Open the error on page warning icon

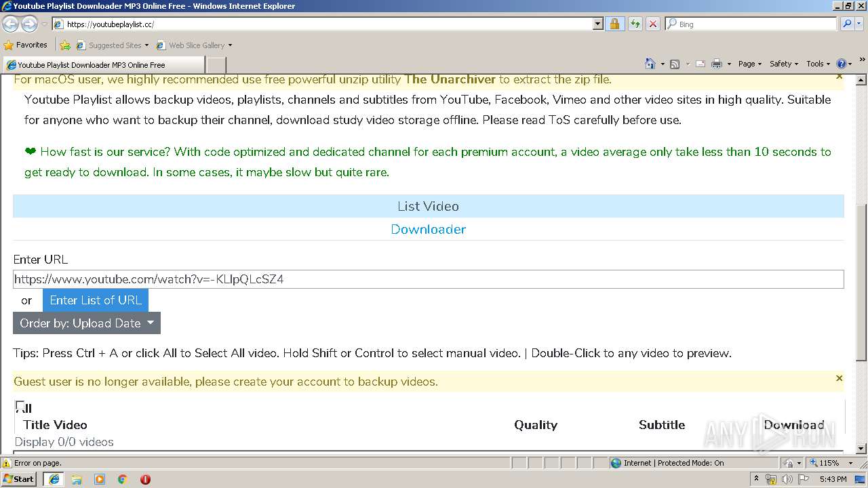[x=7, y=463]
